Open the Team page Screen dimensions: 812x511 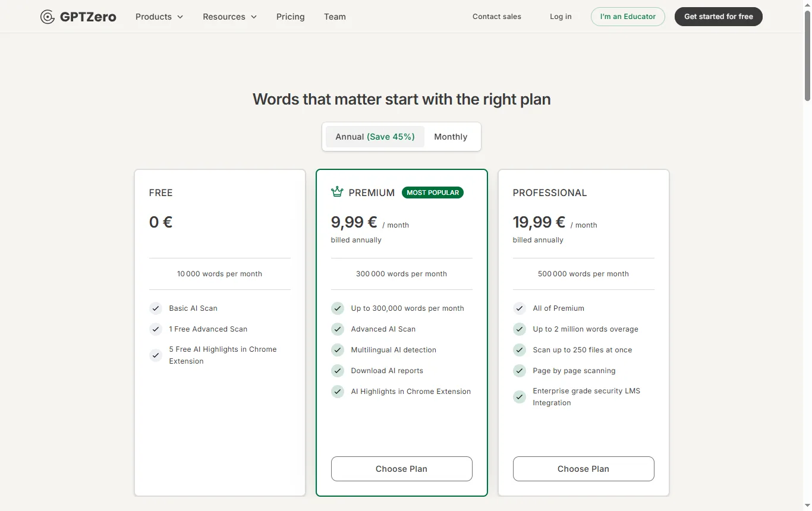pos(335,17)
